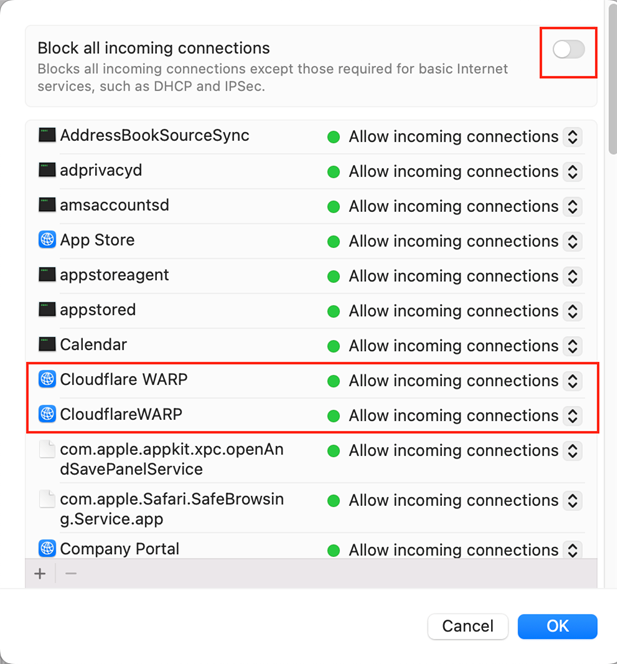Image resolution: width=618 pixels, height=664 pixels.
Task: Click the adprivacyd terminal icon
Action: click(x=47, y=170)
